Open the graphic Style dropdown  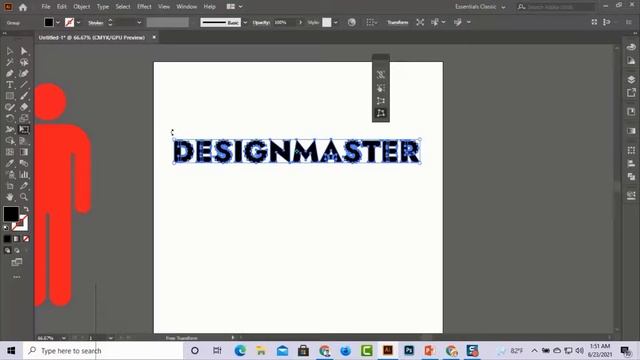click(336, 22)
